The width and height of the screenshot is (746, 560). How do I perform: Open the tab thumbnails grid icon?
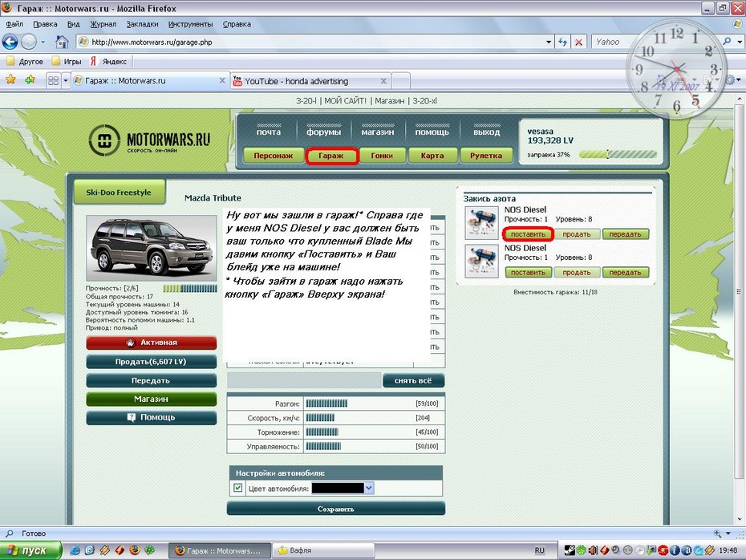click(53, 80)
